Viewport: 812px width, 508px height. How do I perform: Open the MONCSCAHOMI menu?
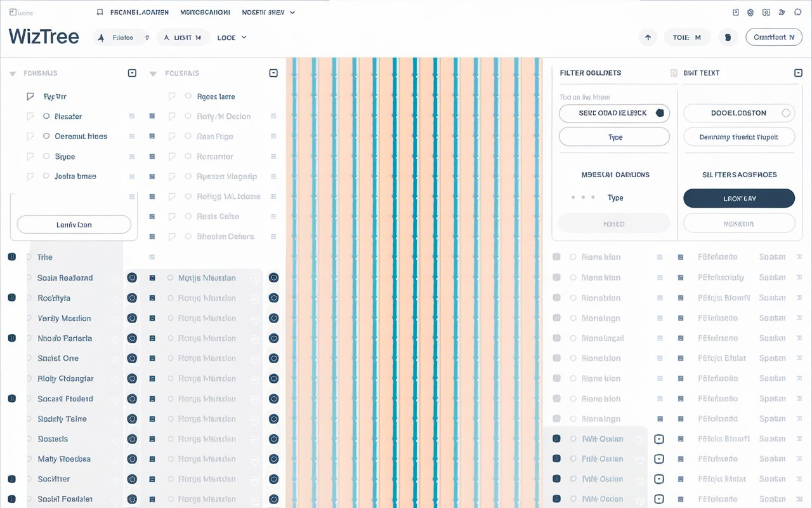point(206,12)
